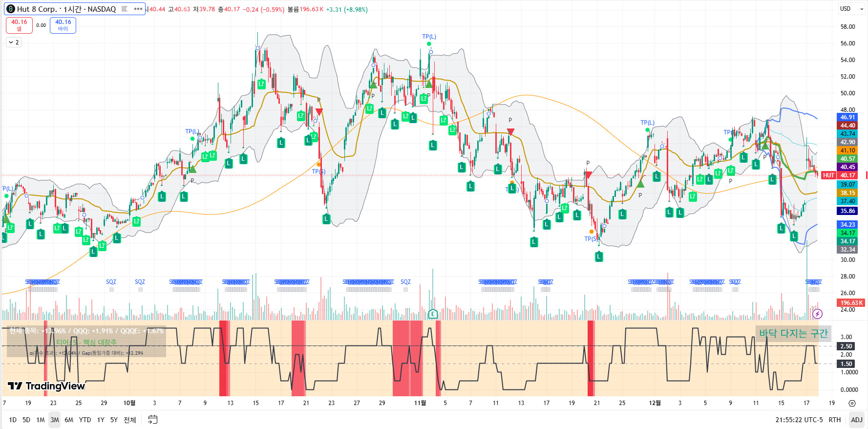868x429 pixels.
Task: Click the purple 40.45 price label
Action: (x=847, y=167)
